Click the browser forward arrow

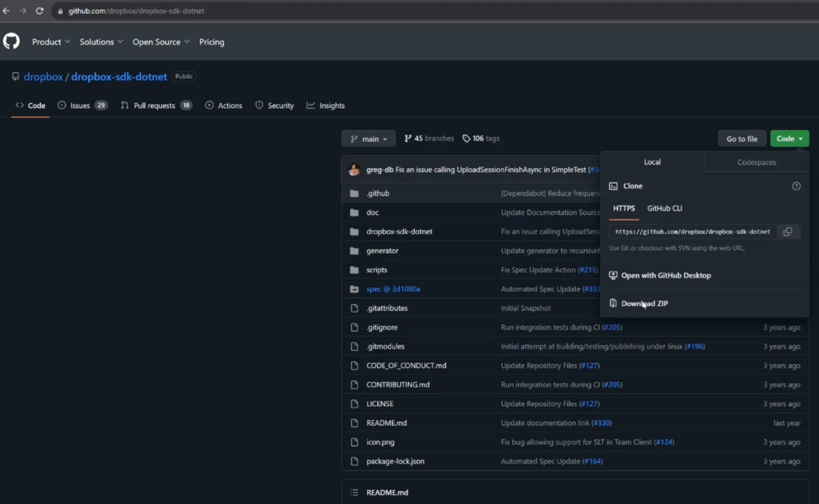point(23,11)
